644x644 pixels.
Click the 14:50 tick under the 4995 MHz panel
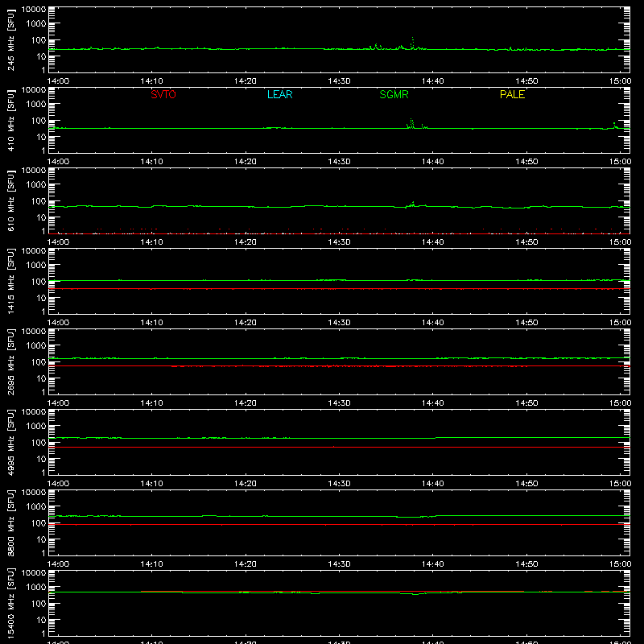pos(526,484)
